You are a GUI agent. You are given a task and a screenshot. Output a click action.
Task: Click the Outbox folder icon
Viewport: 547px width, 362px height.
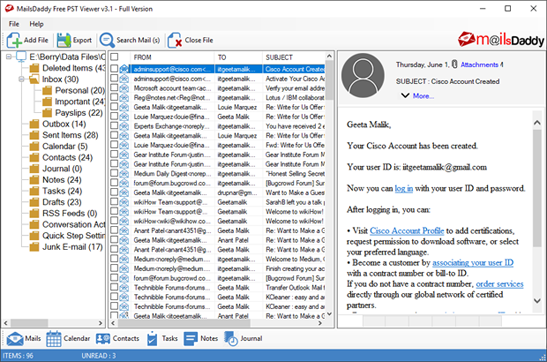[34, 124]
